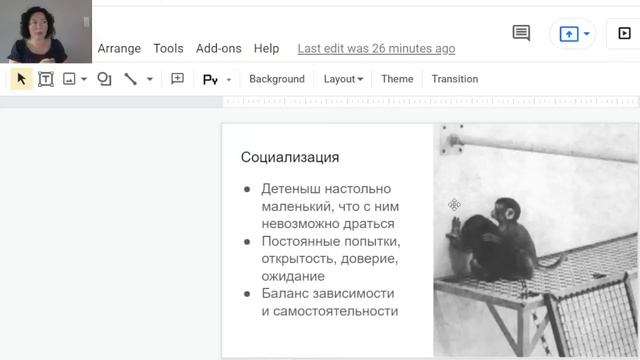Click the word 'ожидание'

point(293,276)
